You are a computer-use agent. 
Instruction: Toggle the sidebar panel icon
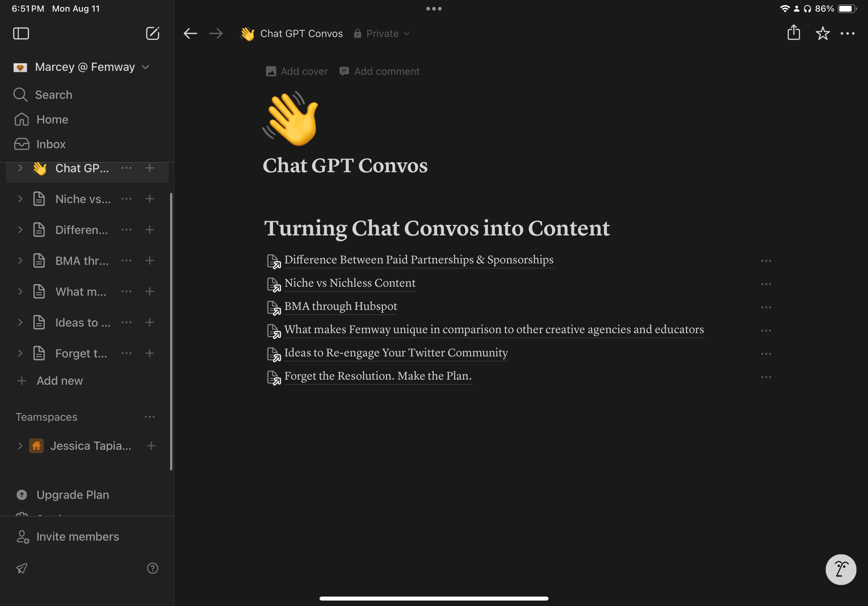[21, 34]
